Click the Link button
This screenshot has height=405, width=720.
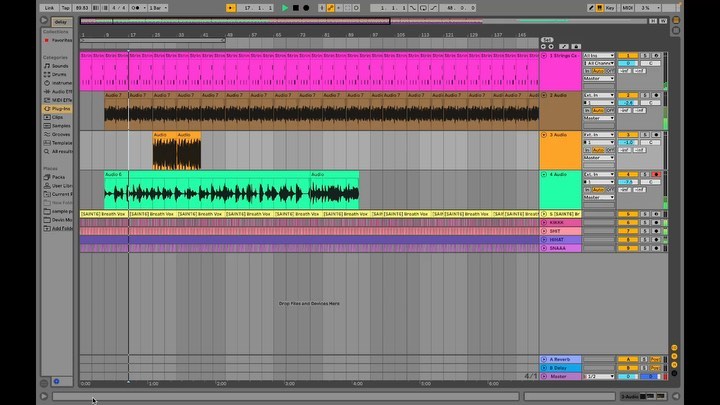49,7
